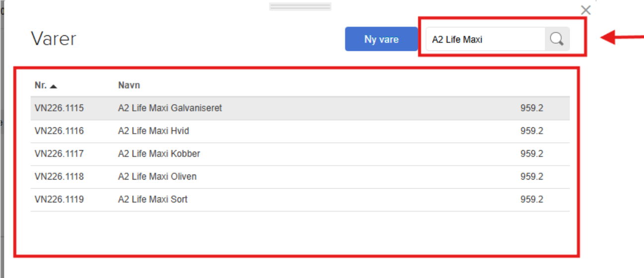Open item number VN226.1117
The height and width of the screenshot is (278, 644).
pos(59,154)
